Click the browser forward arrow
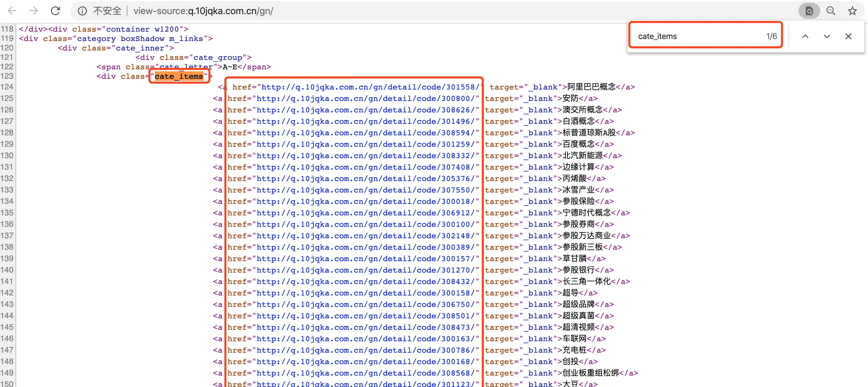The width and height of the screenshot is (868, 387). click(x=34, y=11)
